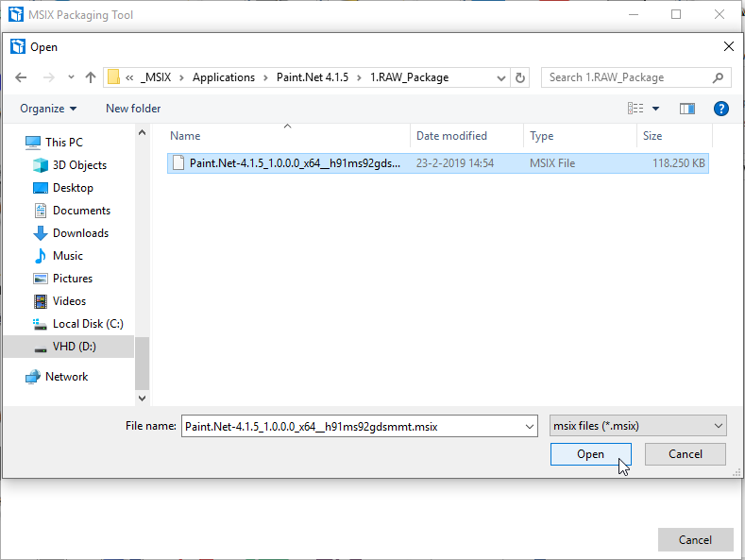Expand the Organize dropdown menu
Viewport: 745px width, 560px height.
coord(48,109)
